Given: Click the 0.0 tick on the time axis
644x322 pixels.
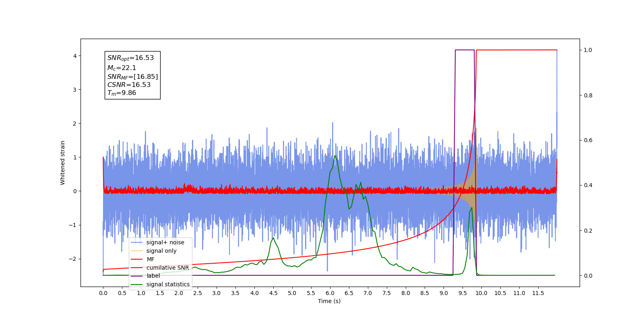Looking at the screenshot, I should point(103,293).
